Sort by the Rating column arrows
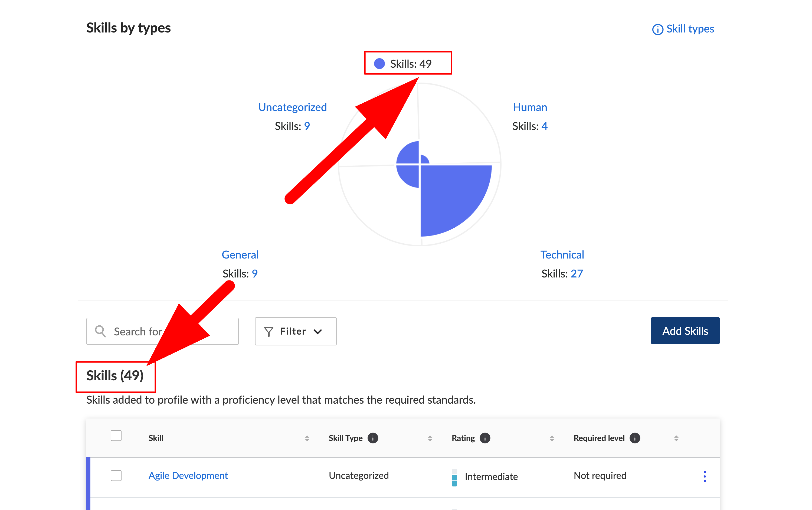Viewport: 812px width, 510px height. tap(552, 438)
